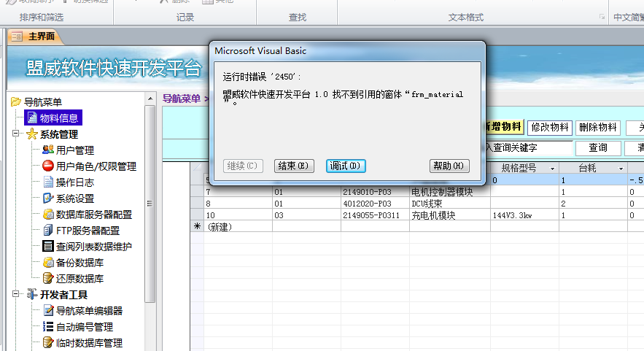Screen dimensions: 644x351
Task: Click the 系统设置 icon
Action: [48, 198]
